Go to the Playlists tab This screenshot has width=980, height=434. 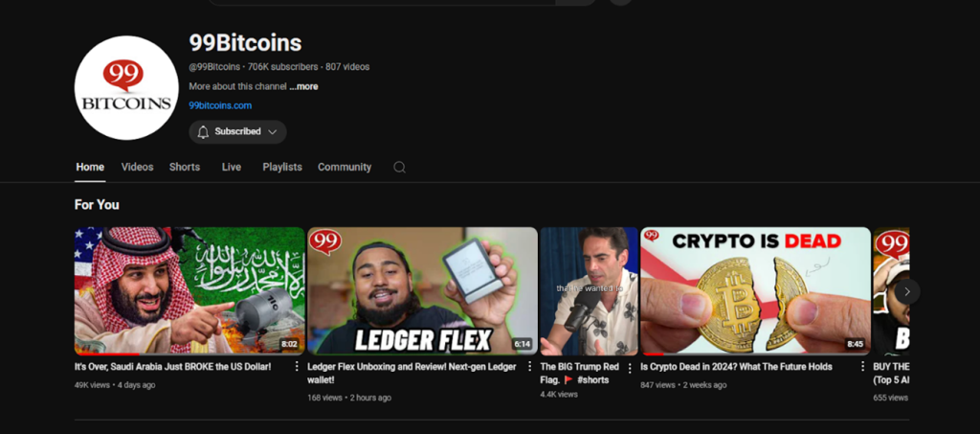tap(282, 167)
